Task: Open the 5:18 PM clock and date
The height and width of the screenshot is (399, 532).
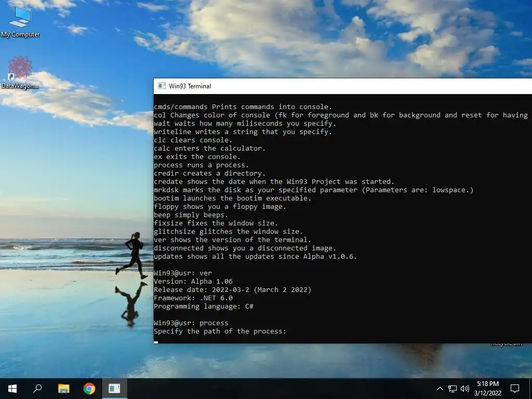Action: [487, 389]
